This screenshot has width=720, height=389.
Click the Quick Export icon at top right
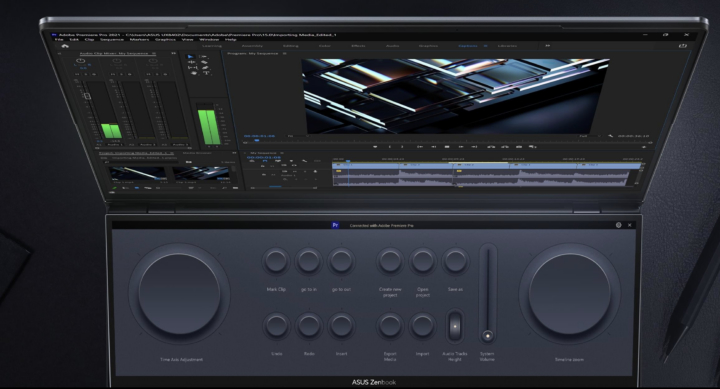pos(682,45)
